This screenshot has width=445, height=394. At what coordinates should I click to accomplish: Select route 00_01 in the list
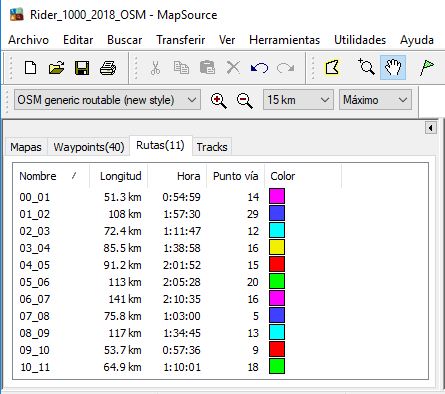[35, 197]
